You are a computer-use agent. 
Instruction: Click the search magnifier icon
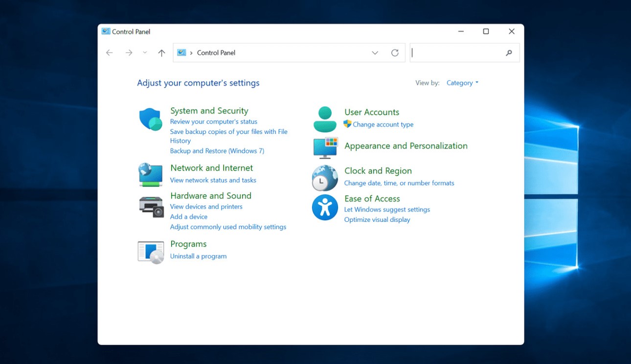pos(509,53)
